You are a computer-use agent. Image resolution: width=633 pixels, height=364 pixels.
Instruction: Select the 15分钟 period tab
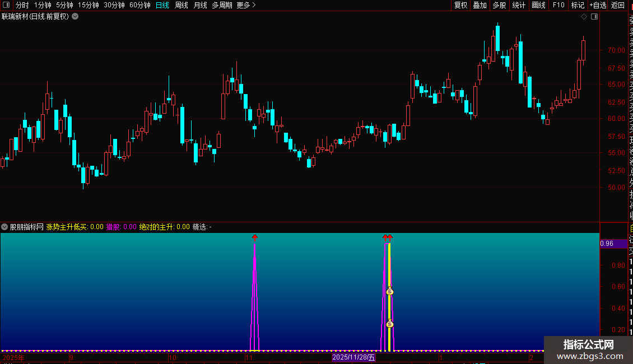point(89,5)
